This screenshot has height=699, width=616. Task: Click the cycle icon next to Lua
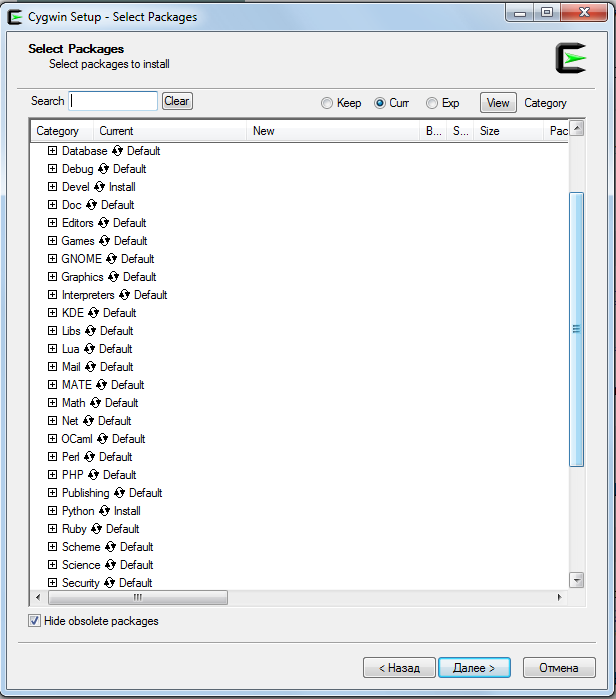pyautogui.click(x=89, y=349)
